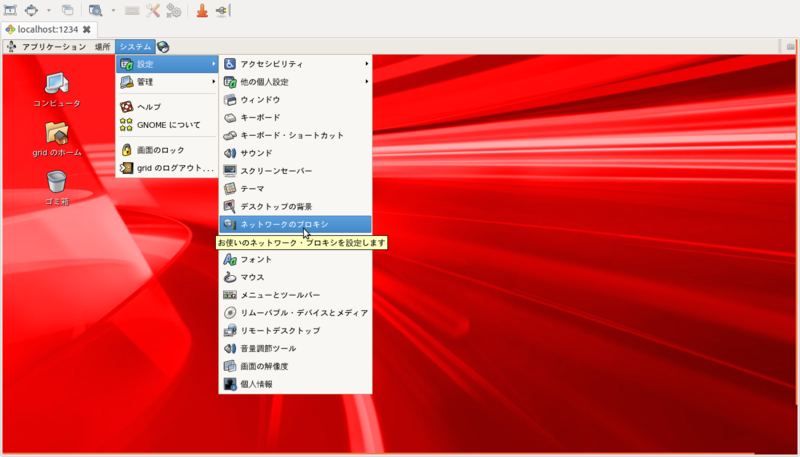Open dropdown arrow beside scaling toolbar icon
This screenshot has width=800, height=457.
tap(48, 10)
